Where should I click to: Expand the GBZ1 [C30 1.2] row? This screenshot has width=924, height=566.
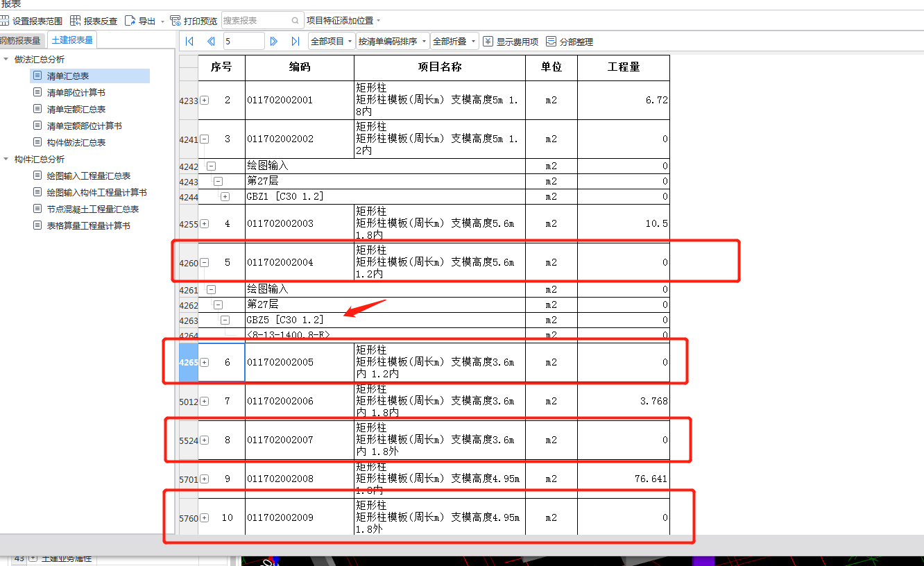coord(225,197)
